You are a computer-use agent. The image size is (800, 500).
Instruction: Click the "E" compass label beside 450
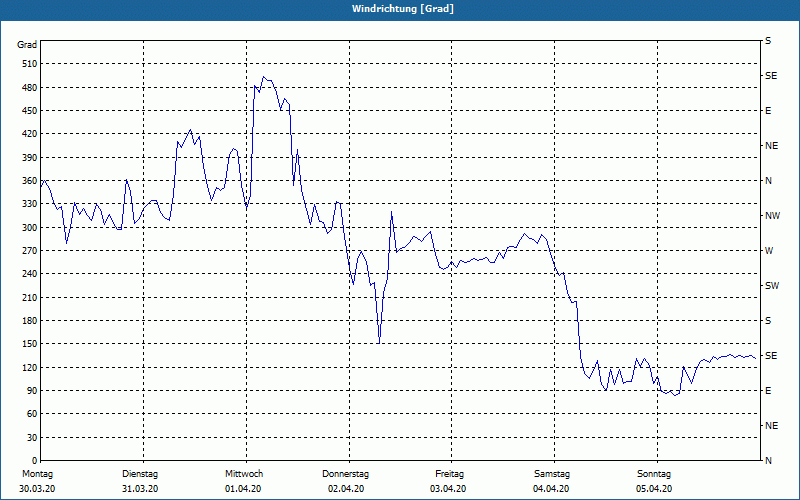[x=768, y=111]
